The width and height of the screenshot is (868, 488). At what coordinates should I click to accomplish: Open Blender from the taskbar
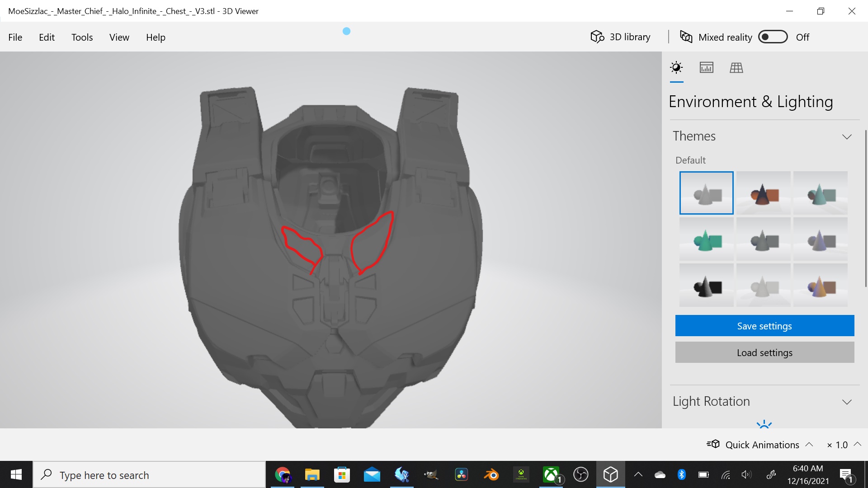(x=491, y=475)
